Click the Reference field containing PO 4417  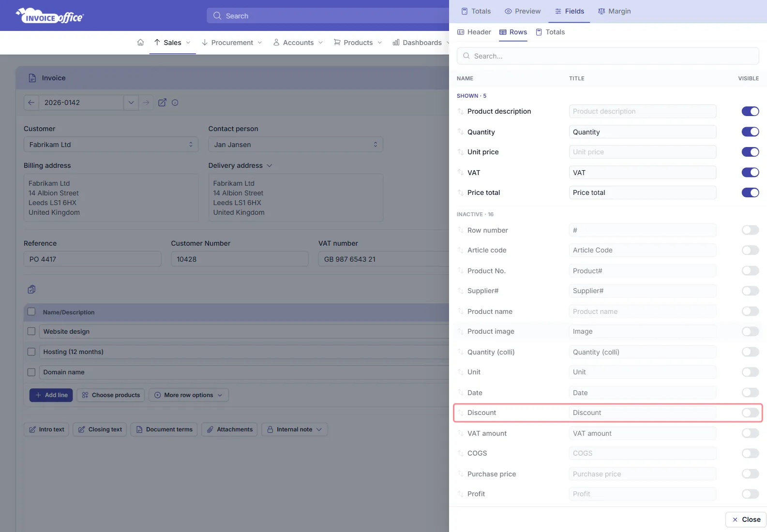point(92,259)
